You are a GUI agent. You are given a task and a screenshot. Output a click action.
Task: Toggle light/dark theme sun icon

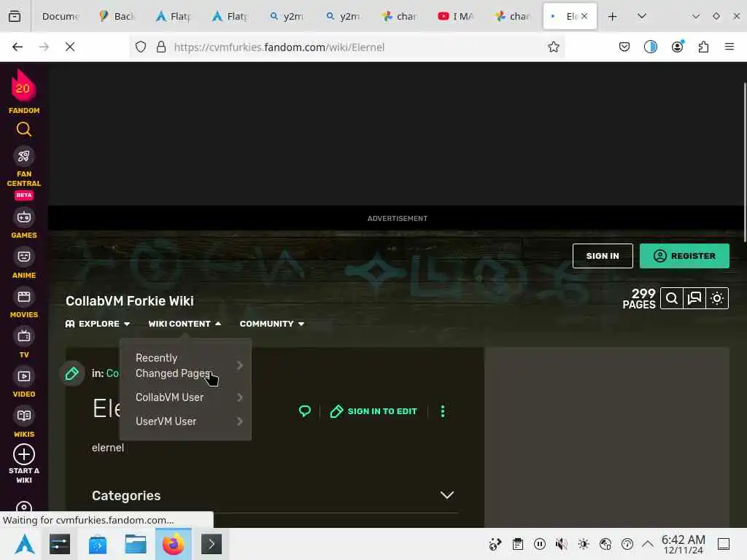click(x=717, y=298)
